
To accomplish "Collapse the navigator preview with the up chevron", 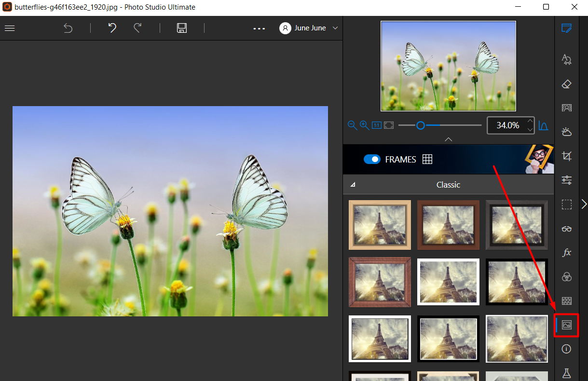I will (x=448, y=139).
